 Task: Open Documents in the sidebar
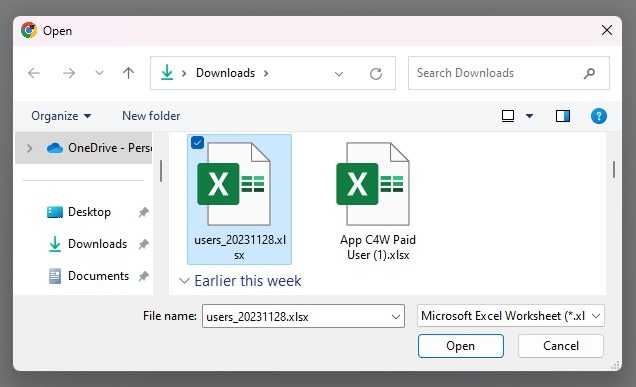click(x=98, y=276)
